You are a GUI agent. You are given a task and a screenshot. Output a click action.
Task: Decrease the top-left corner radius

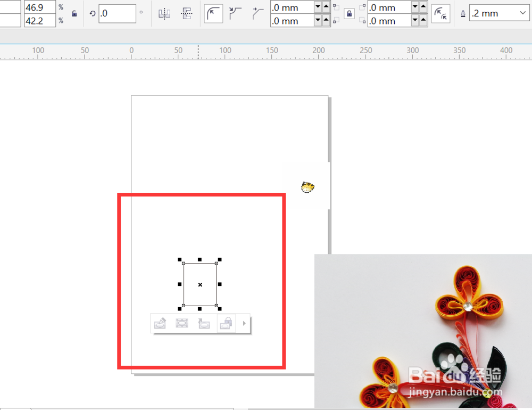pyautogui.click(x=318, y=7)
